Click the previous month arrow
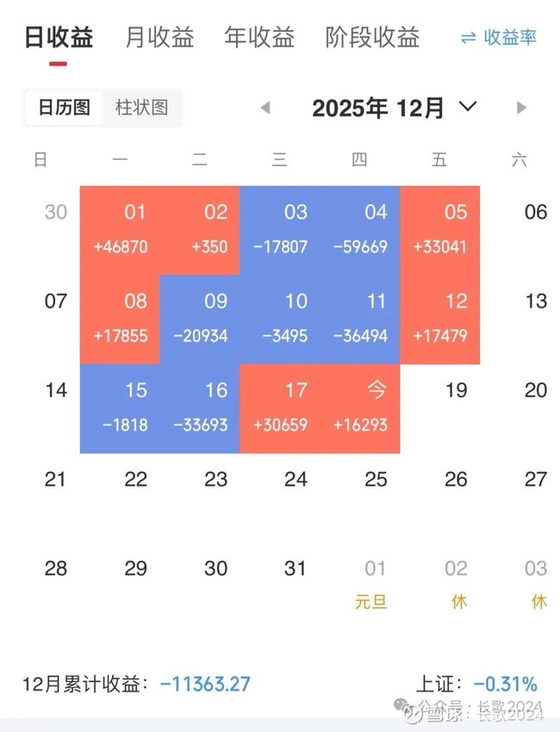Image resolution: width=560 pixels, height=732 pixels. click(264, 107)
